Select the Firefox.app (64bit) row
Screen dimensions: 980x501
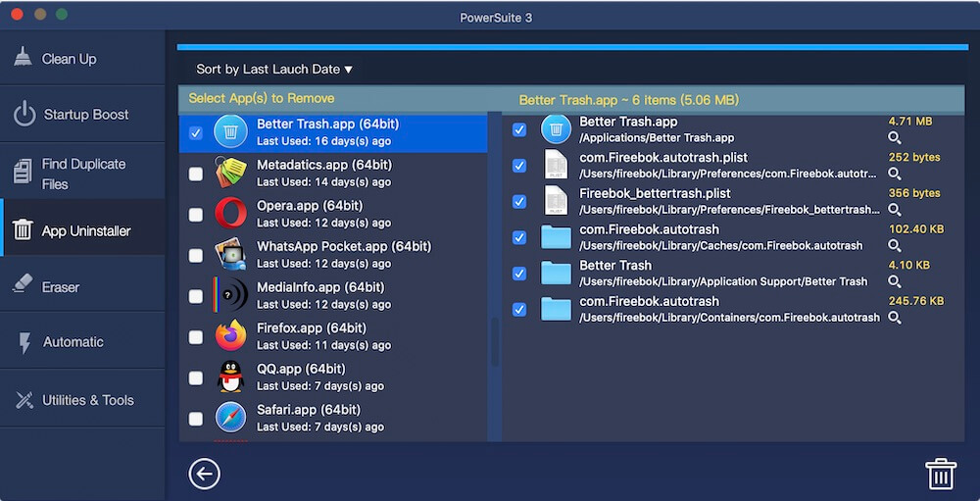pos(333,336)
